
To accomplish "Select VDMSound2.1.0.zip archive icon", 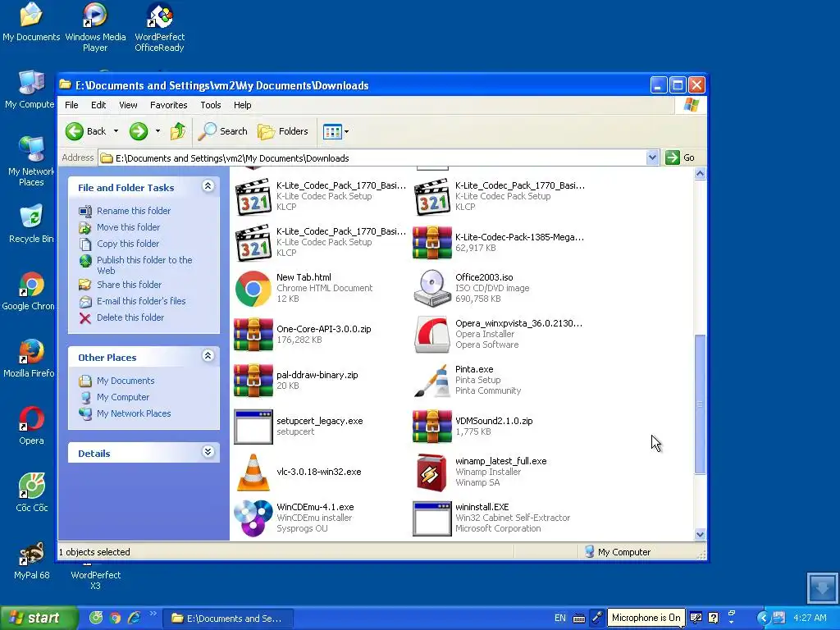I will point(431,427).
